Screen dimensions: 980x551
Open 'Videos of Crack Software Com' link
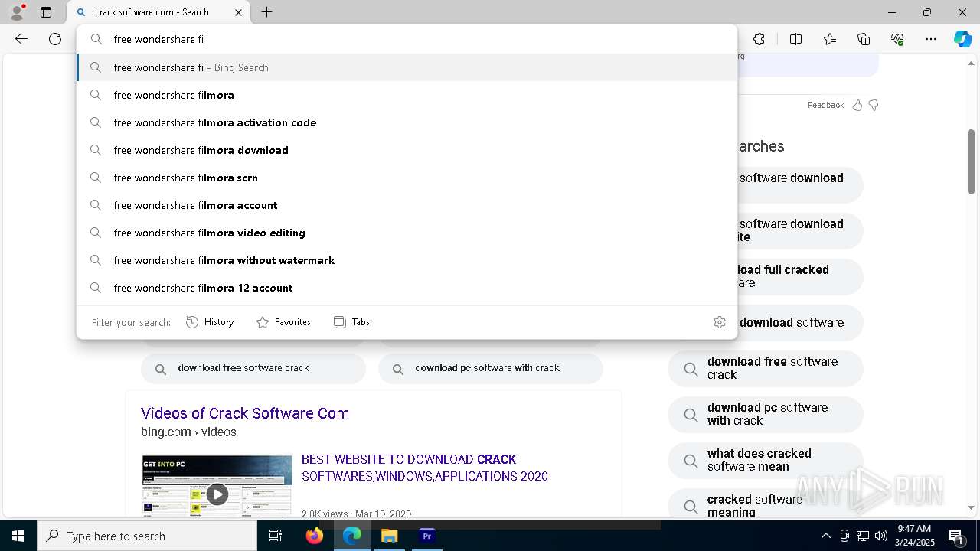coord(245,413)
